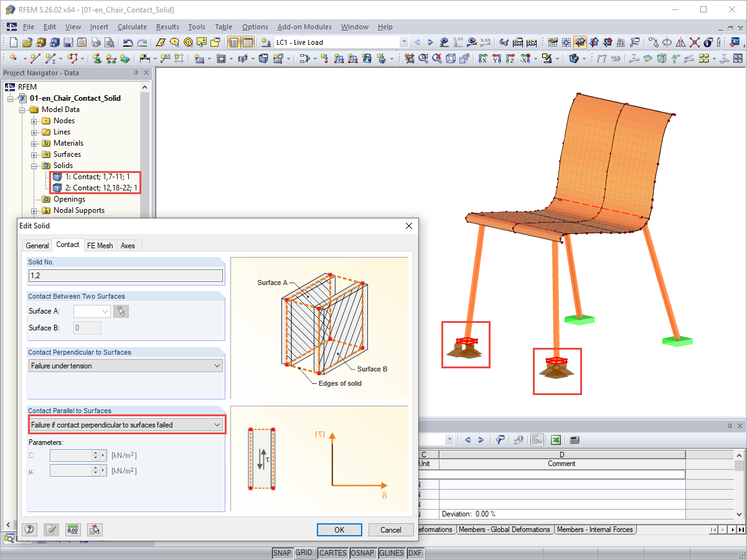The width and height of the screenshot is (747, 560).
Task: Expand the Lines tree item
Action: [x=34, y=132]
